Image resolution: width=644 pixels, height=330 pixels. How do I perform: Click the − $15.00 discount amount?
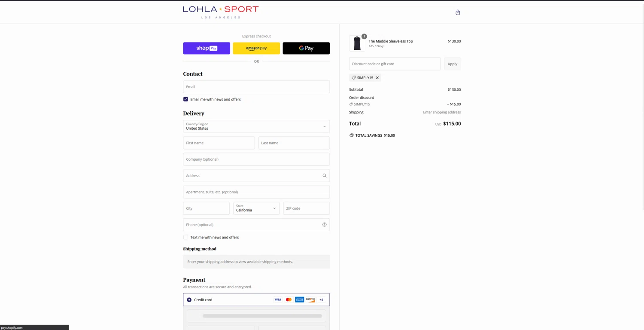tap(454, 104)
